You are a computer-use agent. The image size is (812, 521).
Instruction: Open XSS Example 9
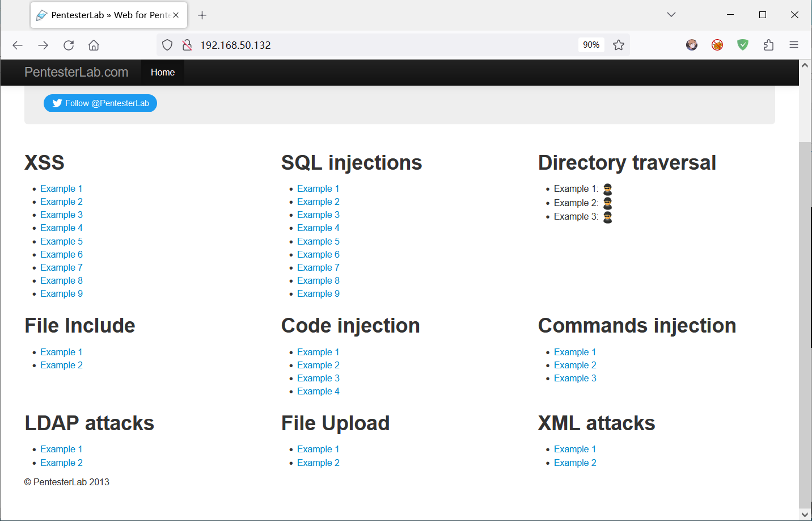(61, 293)
